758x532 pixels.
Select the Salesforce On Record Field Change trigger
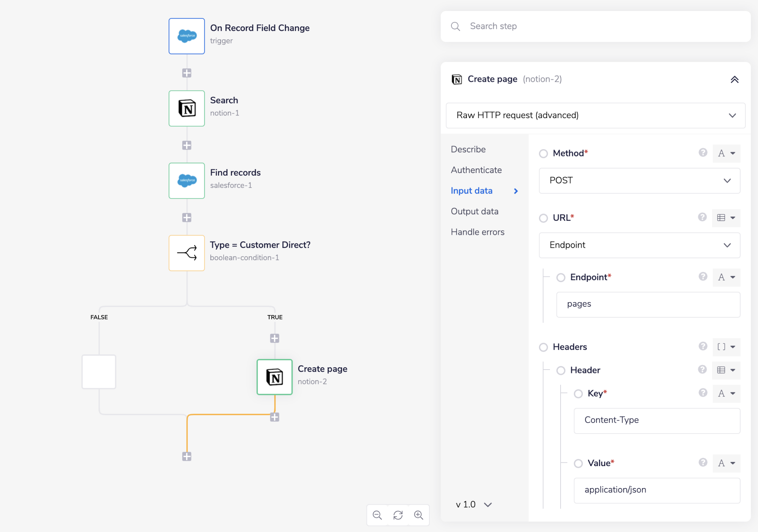(x=186, y=36)
